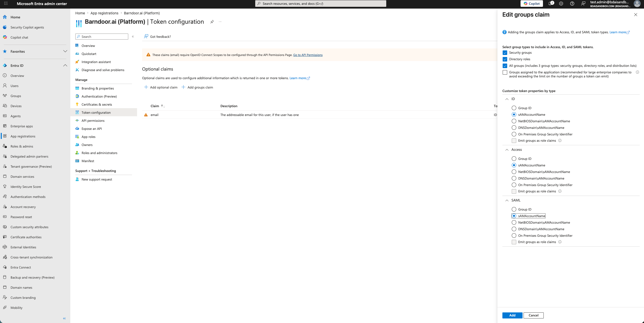The height and width of the screenshot is (323, 644).
Task: Collapse the left navigation sidebar
Action: 64,318
